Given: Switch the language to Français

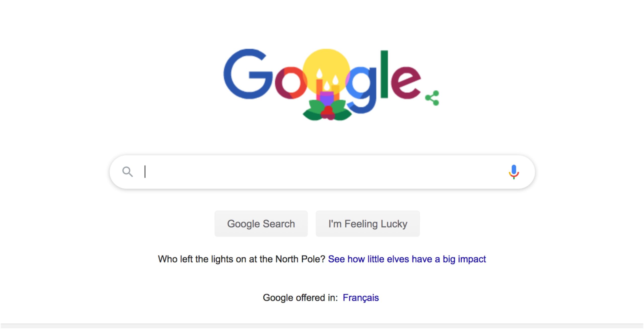Looking at the screenshot, I should [x=360, y=298].
